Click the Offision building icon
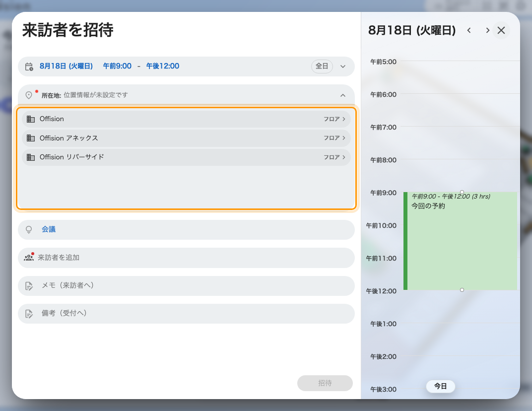The width and height of the screenshot is (532, 411). coord(31,119)
